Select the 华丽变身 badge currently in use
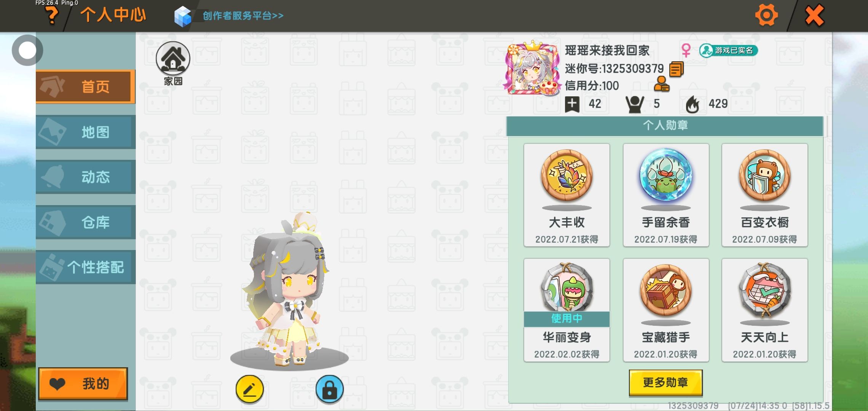868x411 pixels. [x=566, y=310]
